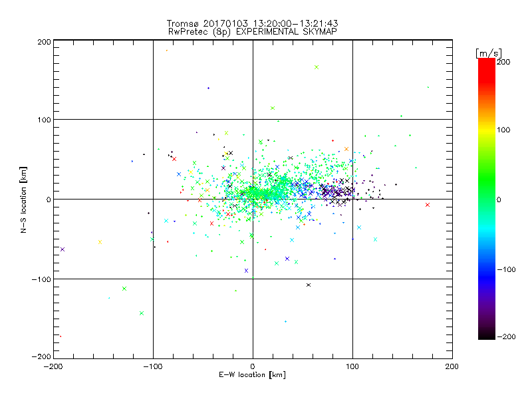Click the y-axis tick label '-200'
The height and width of the screenshot is (399, 532).
[41, 357]
